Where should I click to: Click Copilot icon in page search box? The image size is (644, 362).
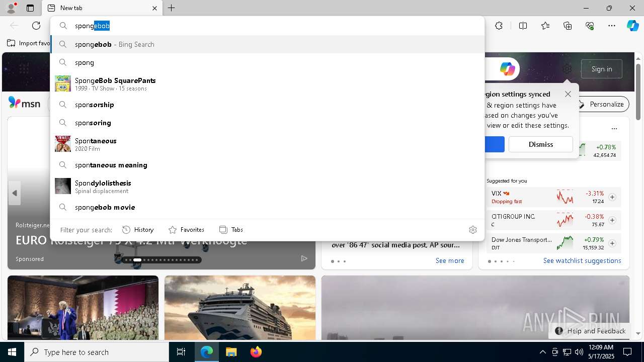click(507, 69)
